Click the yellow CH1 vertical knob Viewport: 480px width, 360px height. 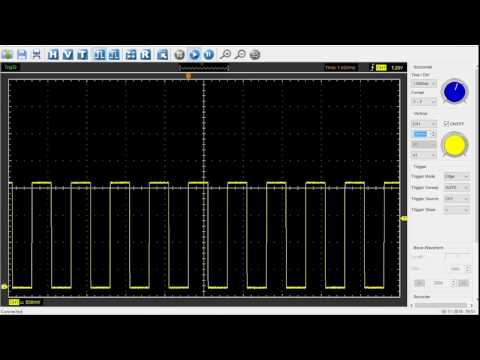(x=455, y=145)
